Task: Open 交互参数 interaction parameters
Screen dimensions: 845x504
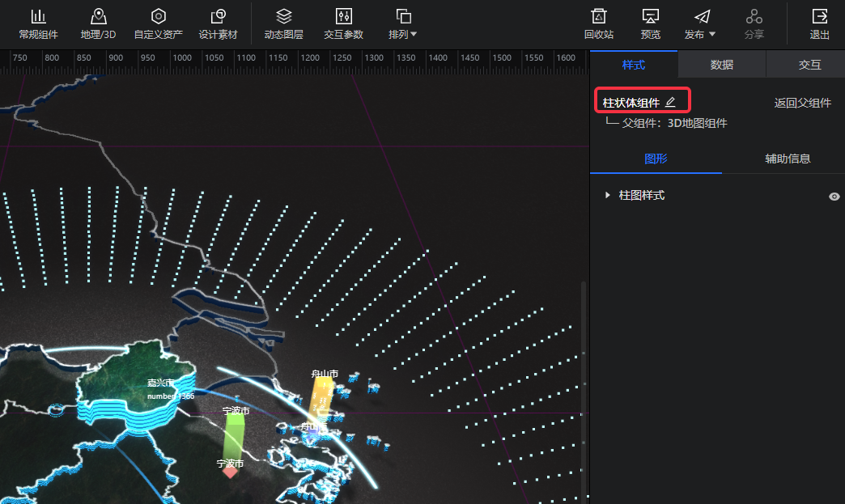Action: click(x=343, y=24)
